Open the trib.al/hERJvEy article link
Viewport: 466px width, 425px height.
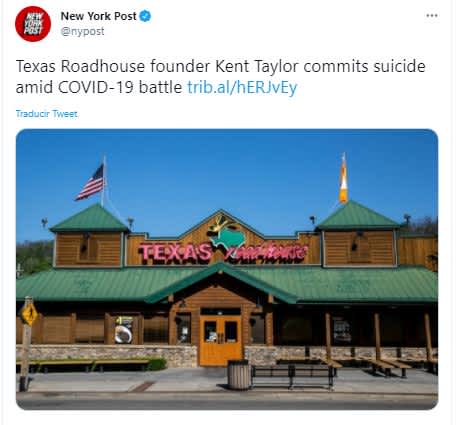point(242,88)
